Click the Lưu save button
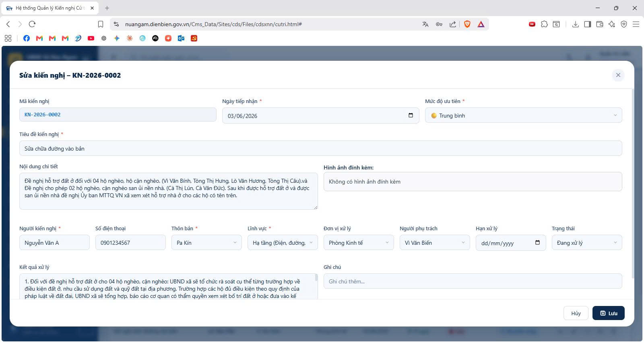 coord(608,313)
